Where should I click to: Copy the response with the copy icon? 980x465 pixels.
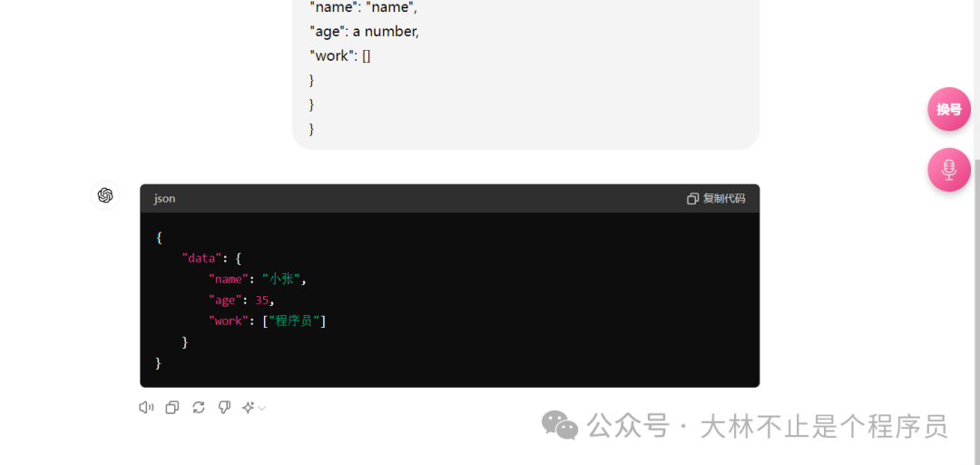click(x=171, y=408)
